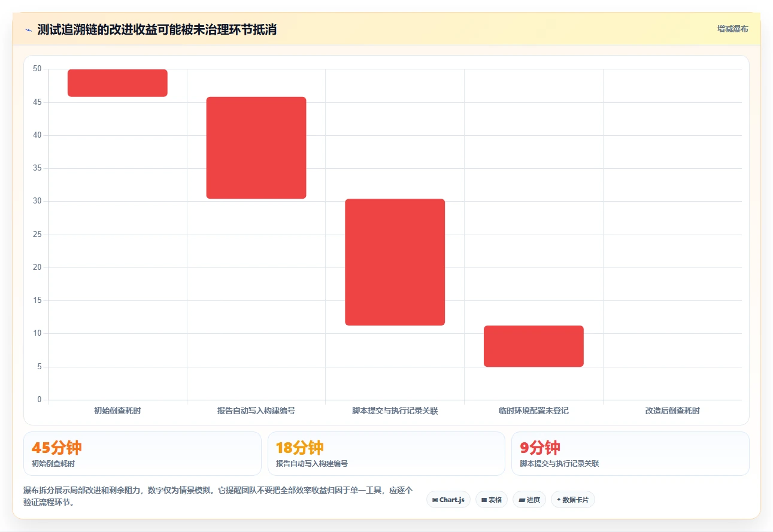Select the Chart.js chip
Viewport: 773px width, 532px height.
pos(448,500)
